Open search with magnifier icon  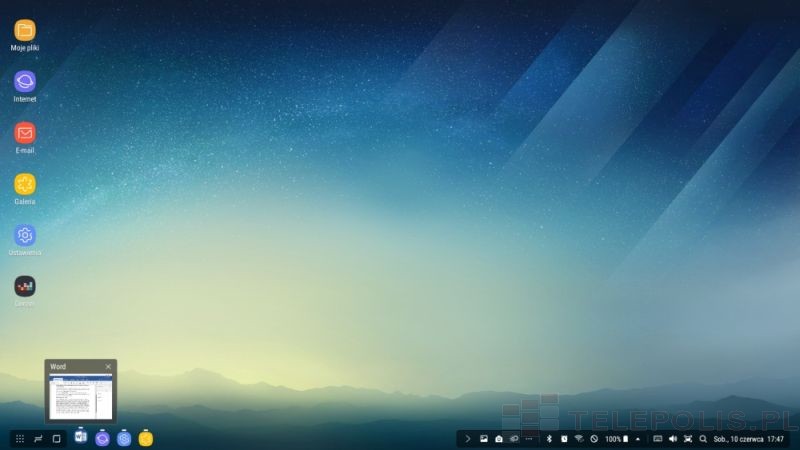coord(703,439)
